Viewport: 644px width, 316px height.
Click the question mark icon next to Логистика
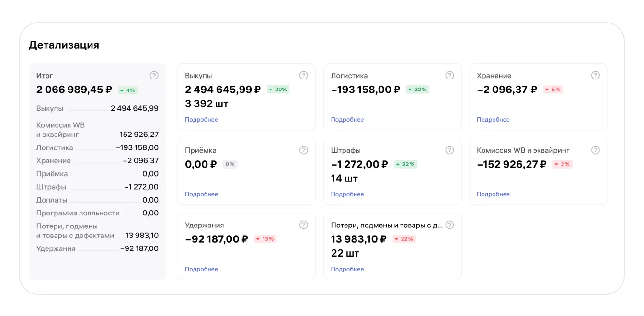tap(449, 75)
